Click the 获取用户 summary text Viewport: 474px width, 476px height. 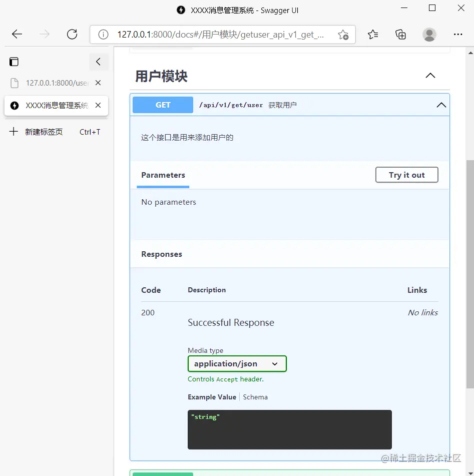tap(282, 105)
